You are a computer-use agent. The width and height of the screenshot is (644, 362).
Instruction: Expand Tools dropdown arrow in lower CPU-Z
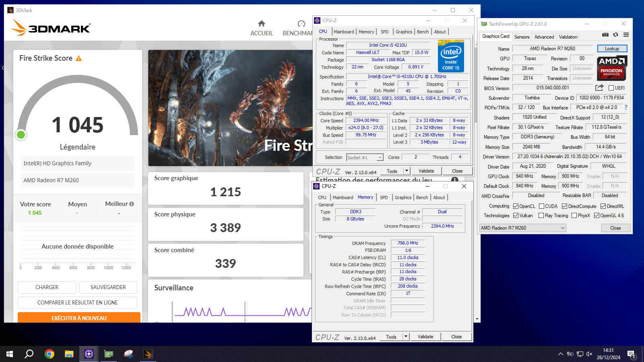click(x=406, y=337)
